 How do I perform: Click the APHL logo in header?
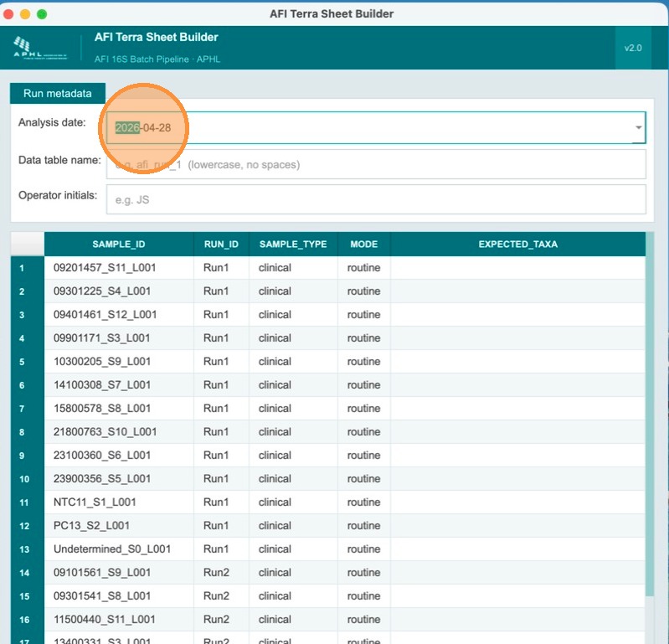(40, 48)
